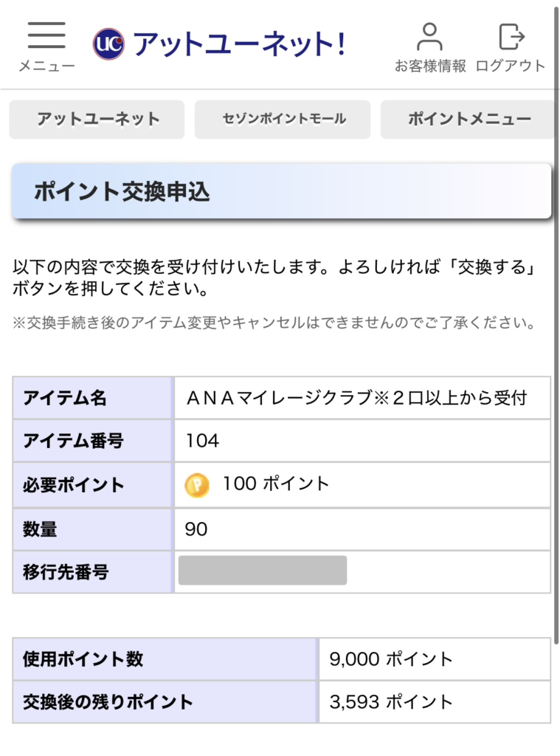Click the item number 104 value

[x=202, y=441]
